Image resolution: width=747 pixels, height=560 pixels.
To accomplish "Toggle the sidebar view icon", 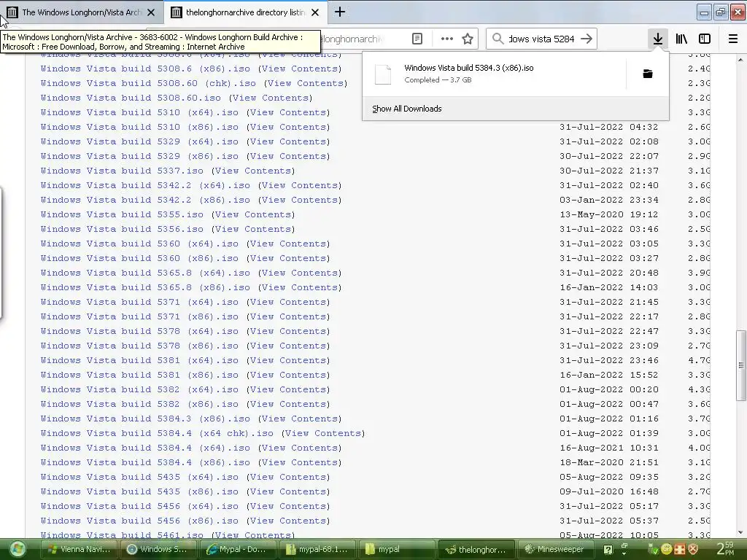I will tap(705, 39).
